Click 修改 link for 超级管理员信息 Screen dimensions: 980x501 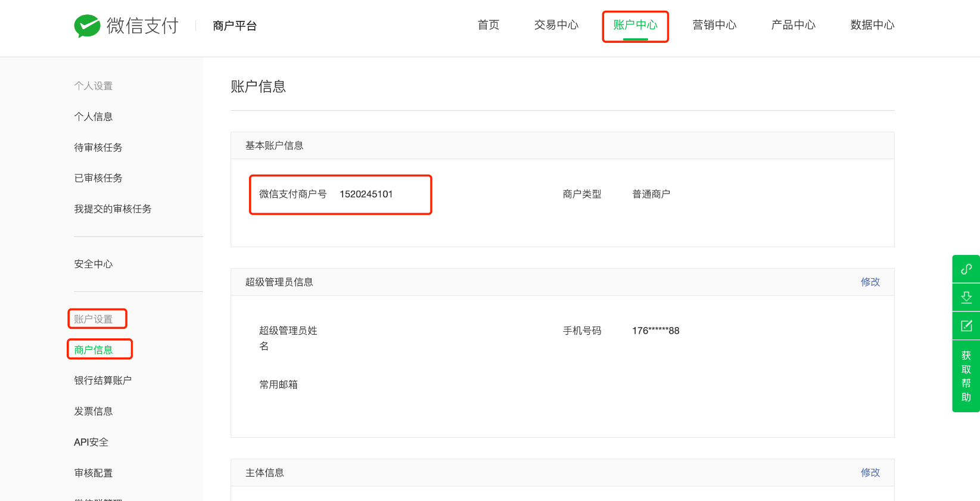870,282
